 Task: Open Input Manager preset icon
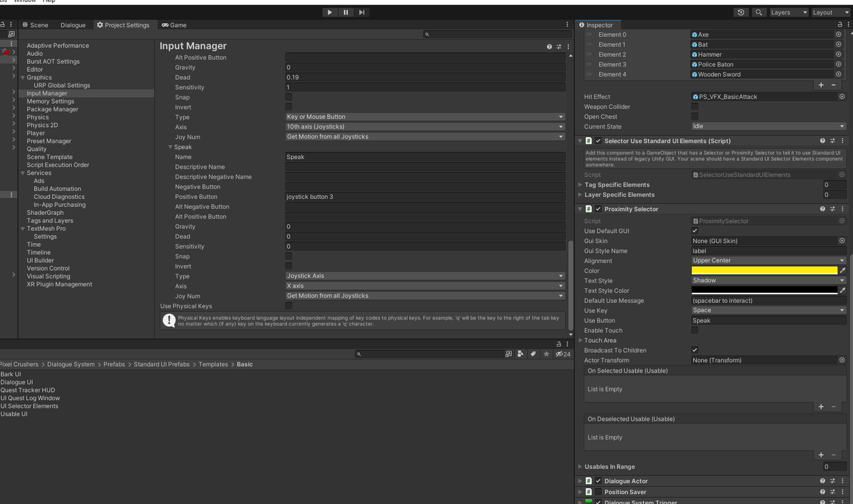click(559, 47)
